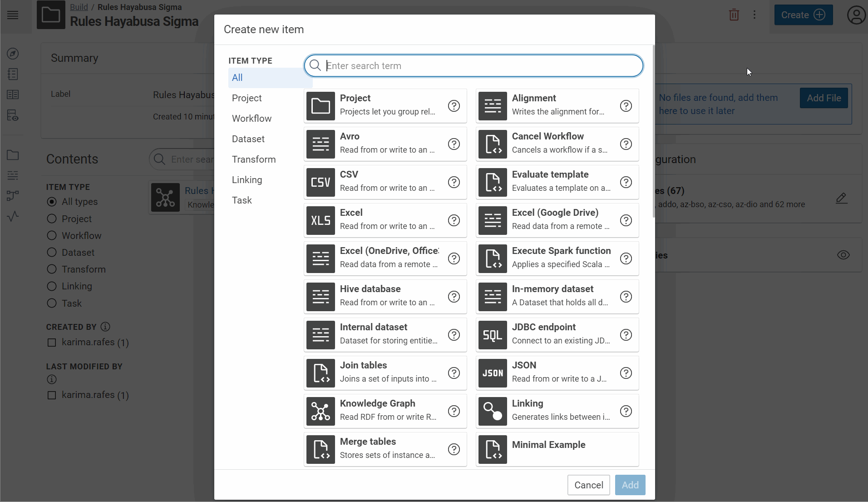The width and height of the screenshot is (868, 502).
Task: Select the Dataset radio button
Action: coord(52,253)
